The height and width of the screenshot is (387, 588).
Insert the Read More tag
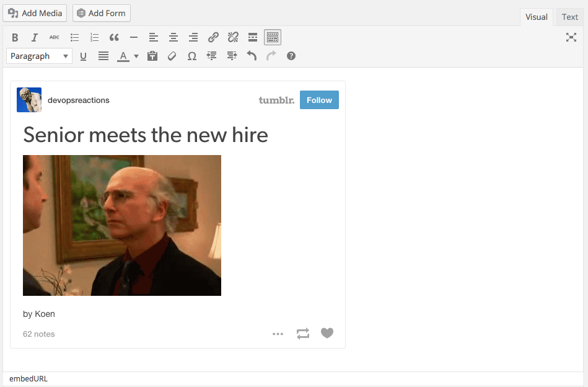[253, 38]
